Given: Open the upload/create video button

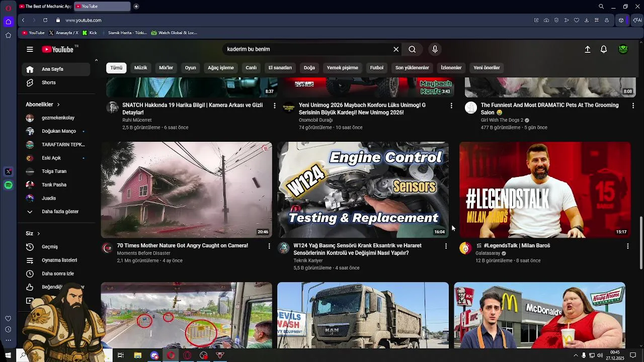Looking at the screenshot, I should click(x=587, y=49).
